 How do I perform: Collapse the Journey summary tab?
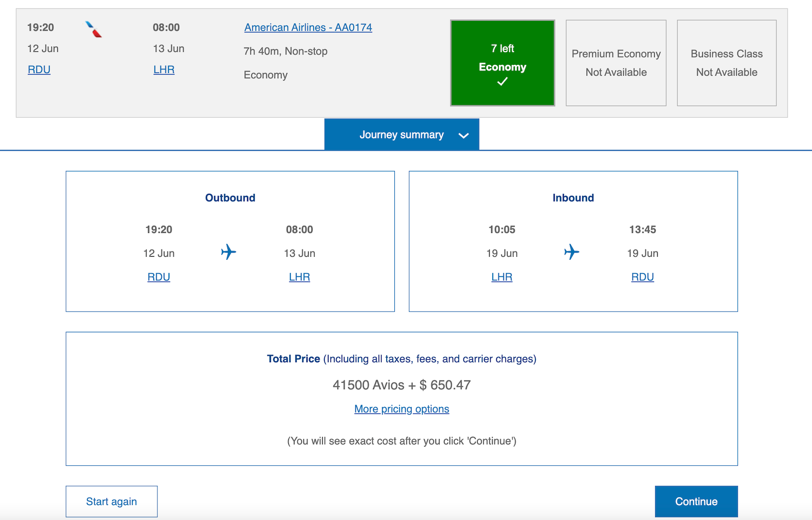click(x=401, y=134)
